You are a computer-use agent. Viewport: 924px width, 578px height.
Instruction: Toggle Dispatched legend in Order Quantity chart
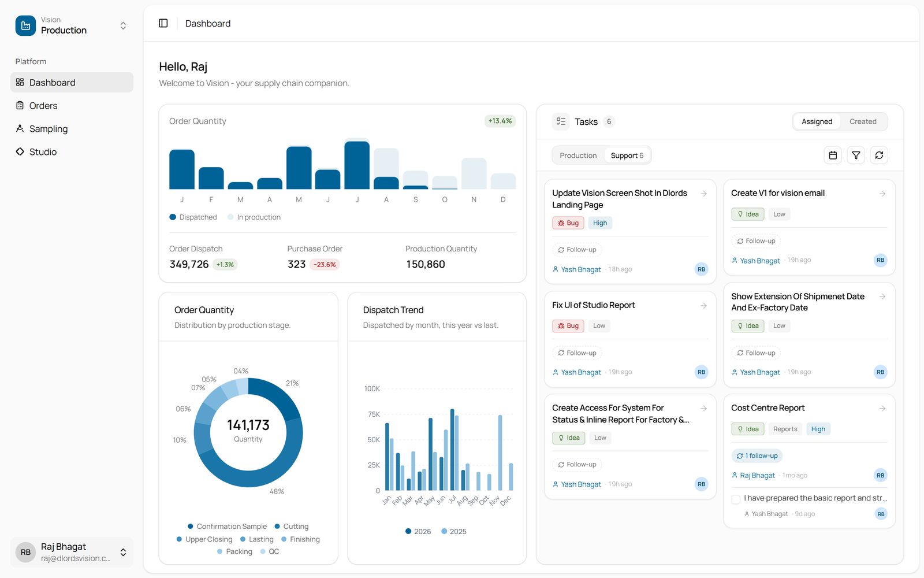click(x=193, y=217)
